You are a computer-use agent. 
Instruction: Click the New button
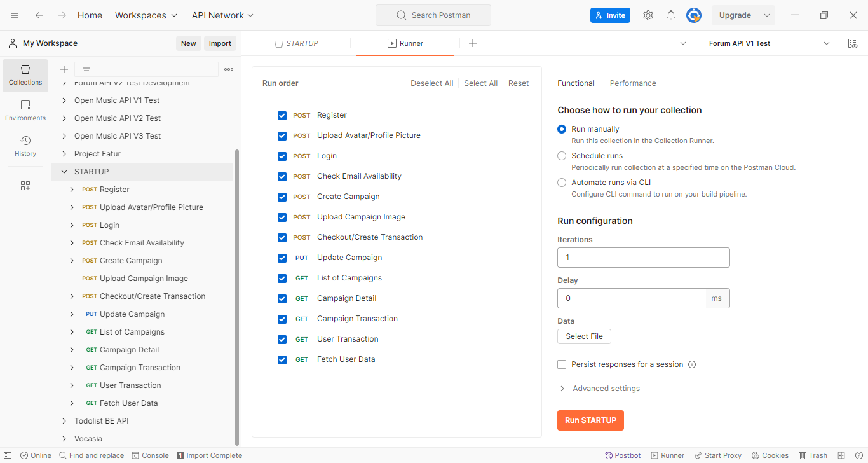click(x=188, y=43)
